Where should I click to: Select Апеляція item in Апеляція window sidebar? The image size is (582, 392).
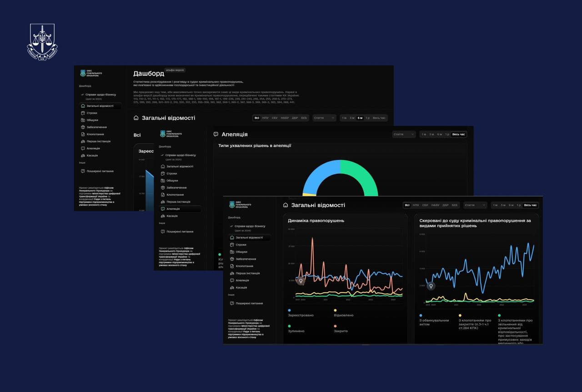tap(180, 209)
